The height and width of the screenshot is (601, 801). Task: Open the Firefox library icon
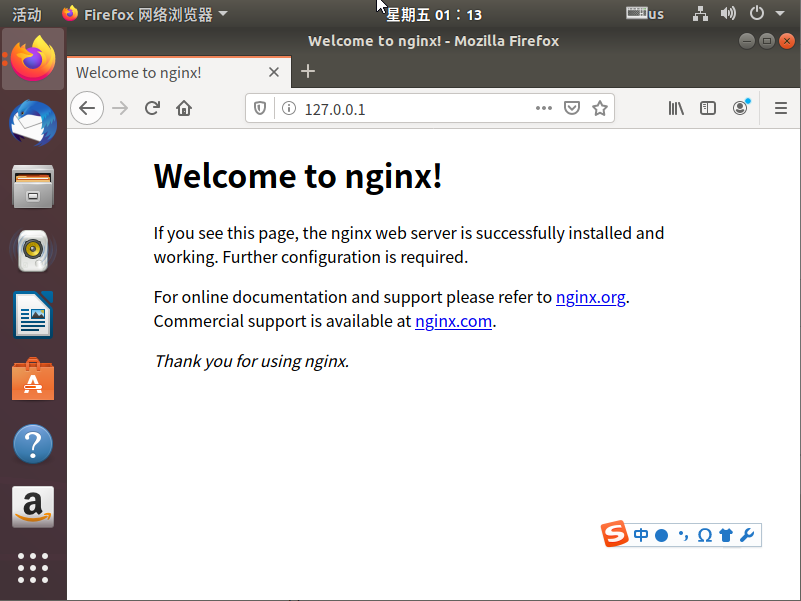(x=676, y=108)
